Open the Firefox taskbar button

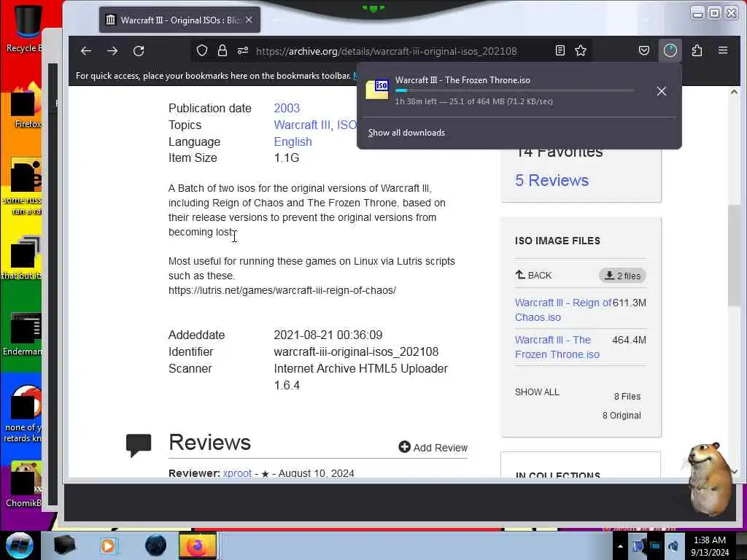pyautogui.click(x=197, y=545)
